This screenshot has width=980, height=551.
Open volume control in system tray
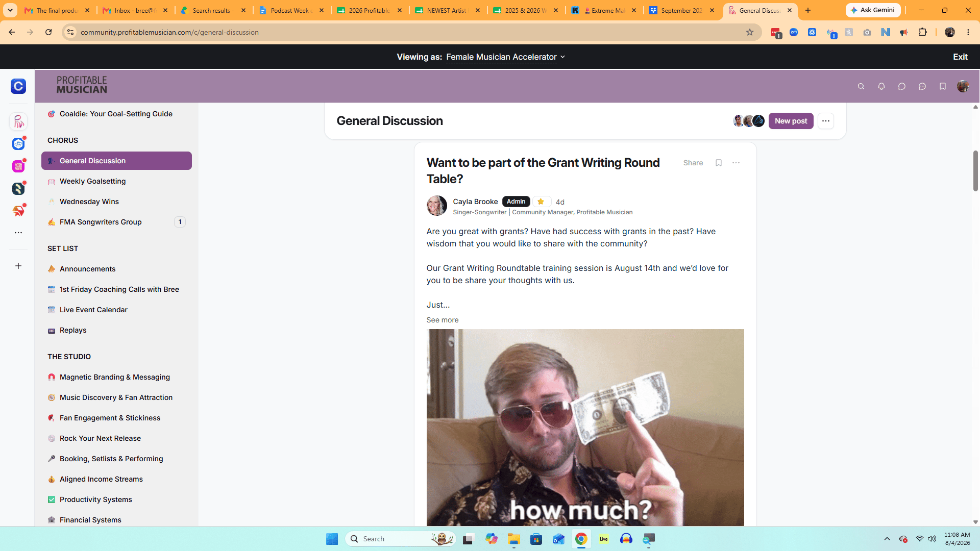(x=932, y=539)
